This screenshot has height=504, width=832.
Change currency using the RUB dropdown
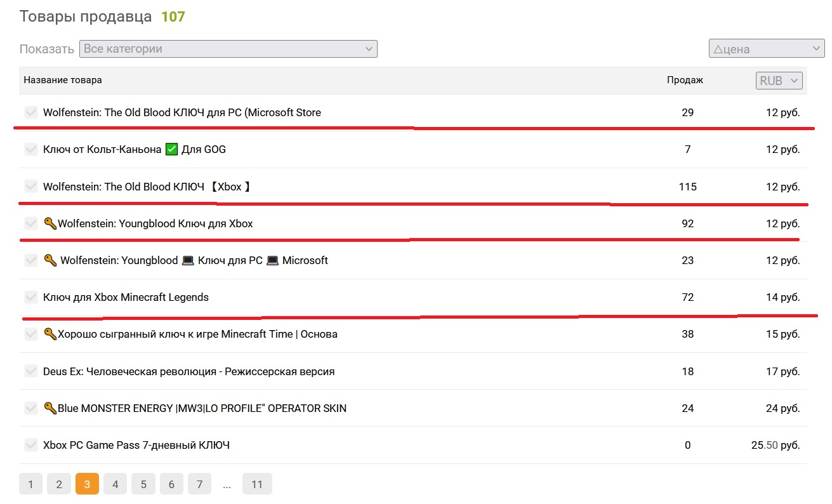[779, 81]
